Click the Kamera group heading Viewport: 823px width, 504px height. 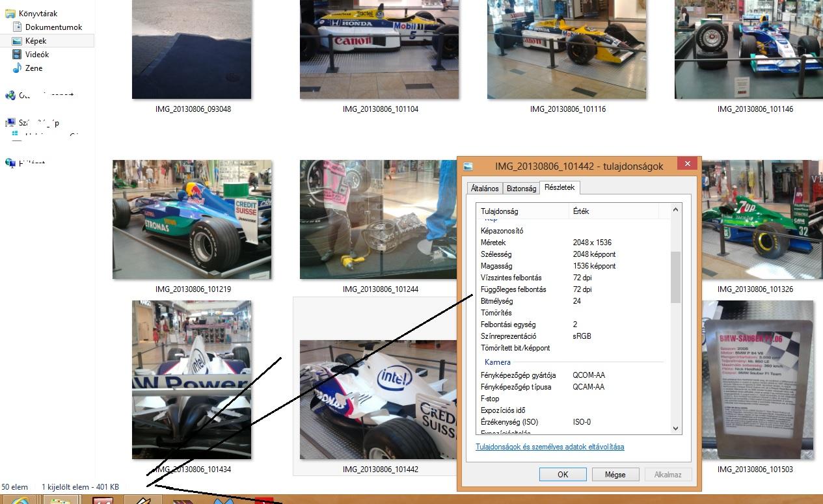[498, 362]
